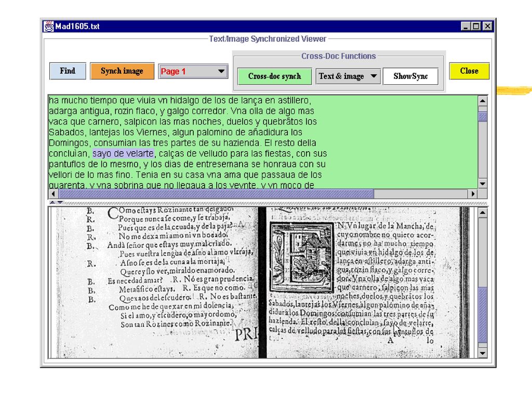Click the Mad1605.txt window icon
The width and height of the screenshot is (532, 399).
pyautogui.click(x=48, y=26)
